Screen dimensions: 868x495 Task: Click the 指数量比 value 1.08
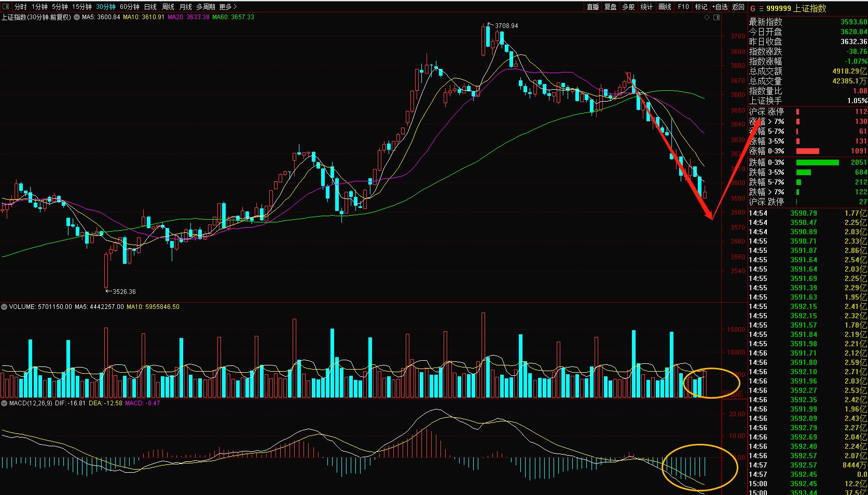coord(860,91)
